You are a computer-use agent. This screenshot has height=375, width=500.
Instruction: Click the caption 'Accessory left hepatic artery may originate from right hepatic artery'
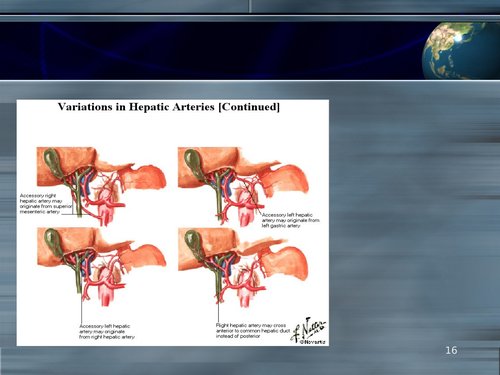[107, 332]
